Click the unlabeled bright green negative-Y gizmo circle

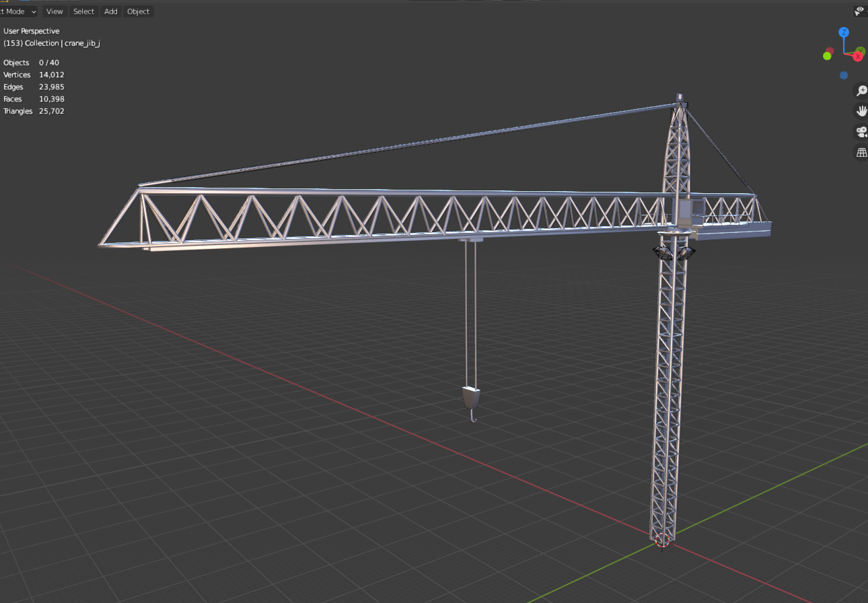827,56
